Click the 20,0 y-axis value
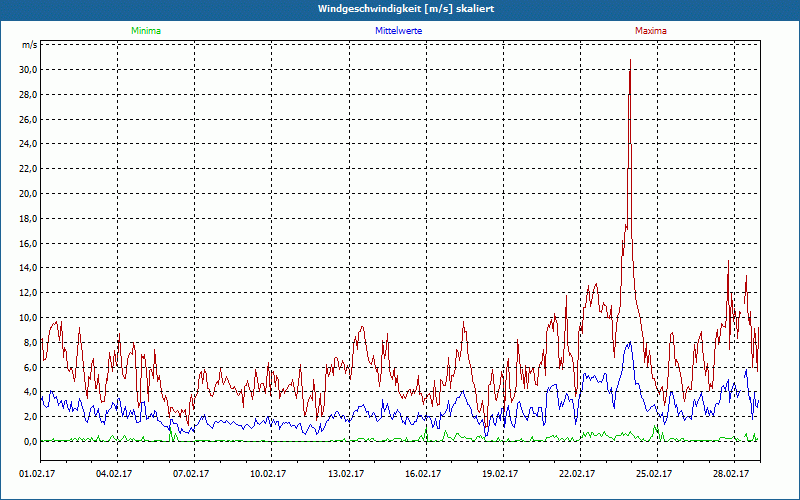Image resolution: width=800 pixels, height=500 pixels. click(x=29, y=194)
